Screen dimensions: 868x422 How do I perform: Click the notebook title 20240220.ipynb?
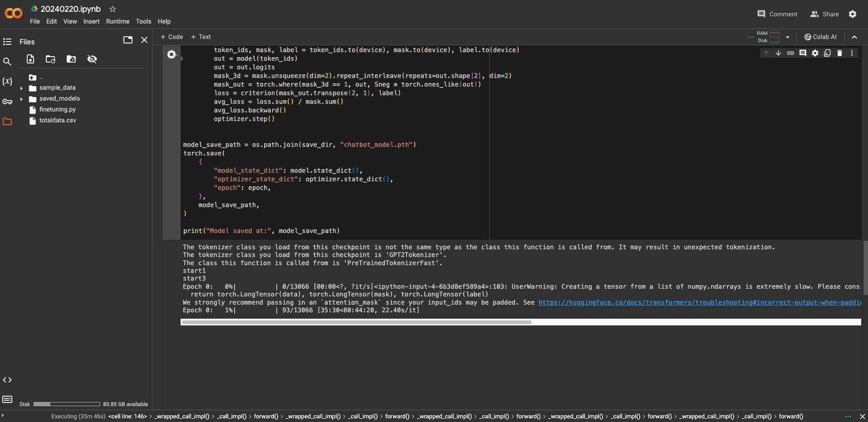[x=71, y=9]
